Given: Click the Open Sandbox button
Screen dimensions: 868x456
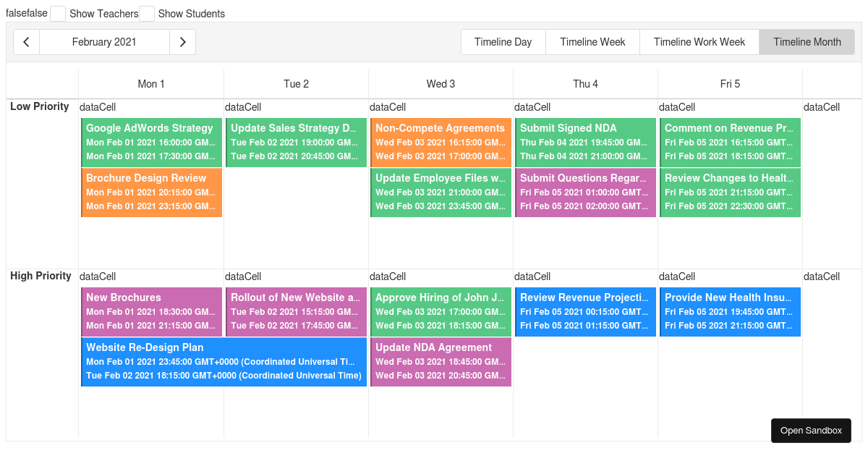Looking at the screenshot, I should (x=811, y=430).
